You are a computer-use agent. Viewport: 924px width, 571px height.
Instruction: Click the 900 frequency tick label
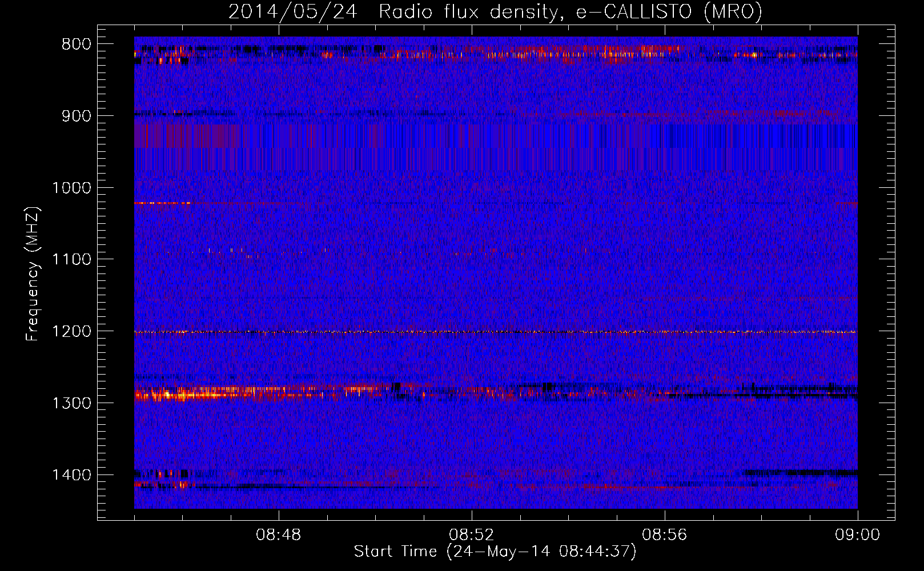click(x=77, y=116)
